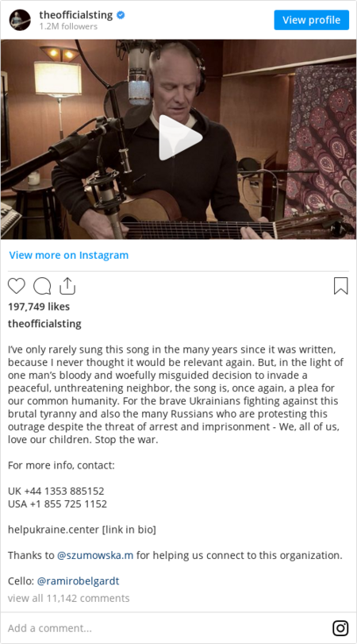Viewport: 357px width, 644px height.
Task: Save post with the bookmark icon
Action: coord(340,286)
